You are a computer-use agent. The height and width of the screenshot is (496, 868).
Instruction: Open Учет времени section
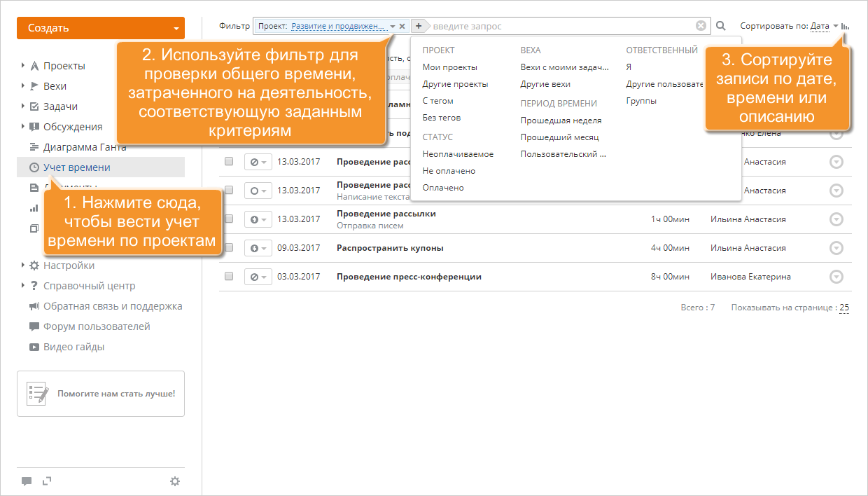[101, 167]
